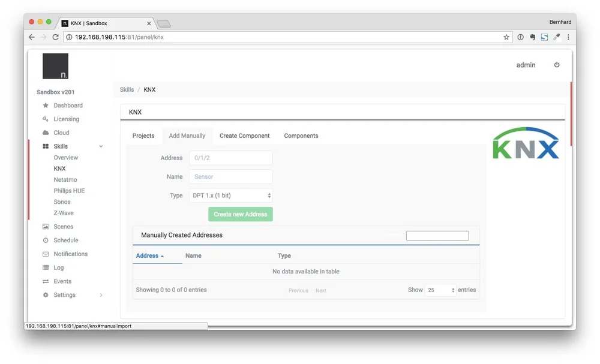The width and height of the screenshot is (600, 364).
Task: Click Skills breadcrumb link
Action: point(127,89)
